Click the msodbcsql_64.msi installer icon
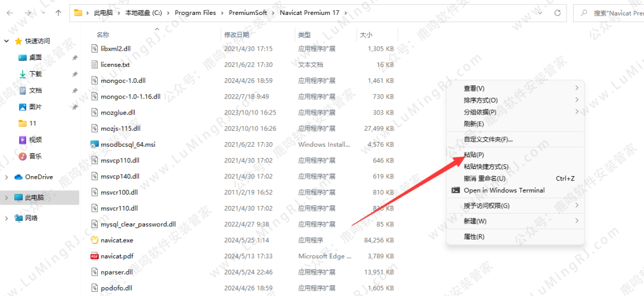Screen dimensions: 644x296 pyautogui.click(x=94, y=144)
